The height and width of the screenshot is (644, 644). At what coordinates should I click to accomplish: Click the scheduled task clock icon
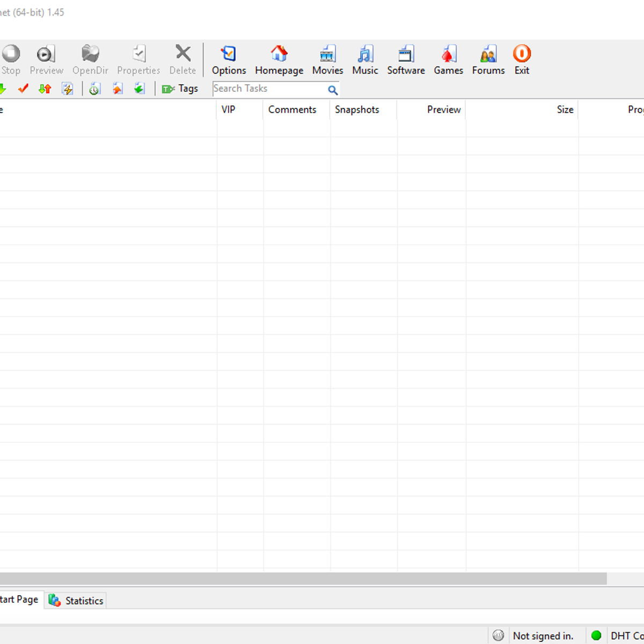click(x=95, y=89)
